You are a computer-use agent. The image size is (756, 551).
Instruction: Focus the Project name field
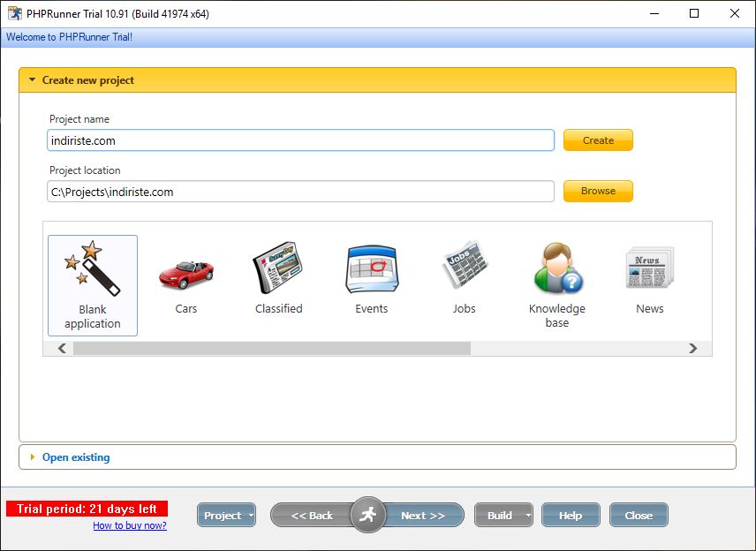(x=301, y=140)
